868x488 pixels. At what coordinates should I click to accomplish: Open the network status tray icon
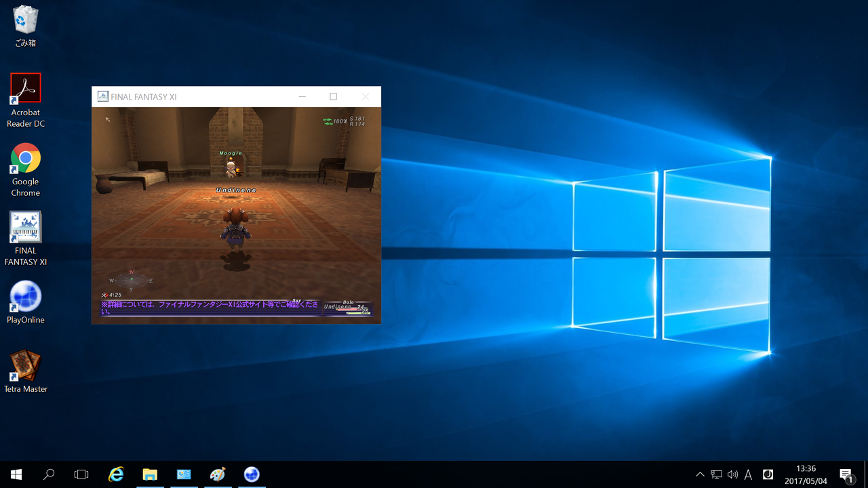pos(717,474)
